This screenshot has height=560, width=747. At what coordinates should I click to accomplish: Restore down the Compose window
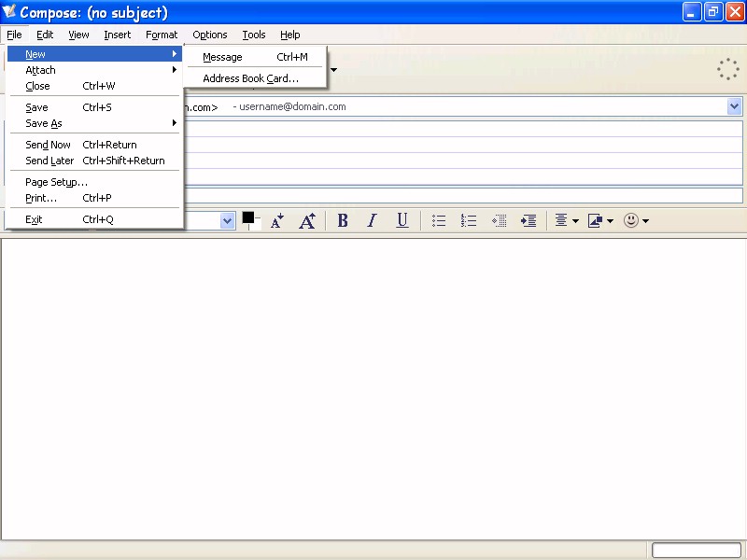pyautogui.click(x=713, y=12)
